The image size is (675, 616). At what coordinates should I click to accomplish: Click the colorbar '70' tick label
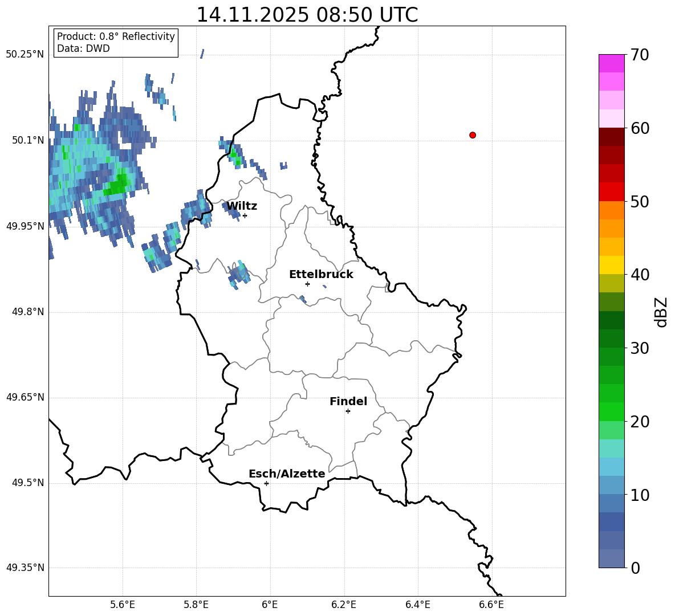pyautogui.click(x=640, y=55)
